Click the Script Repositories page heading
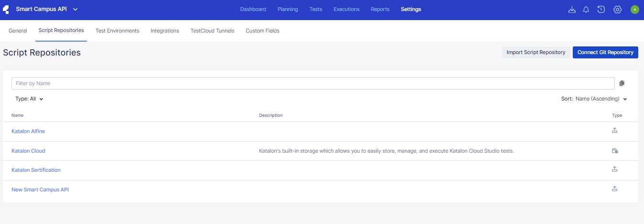This screenshot has height=224, width=644. pyautogui.click(x=42, y=53)
